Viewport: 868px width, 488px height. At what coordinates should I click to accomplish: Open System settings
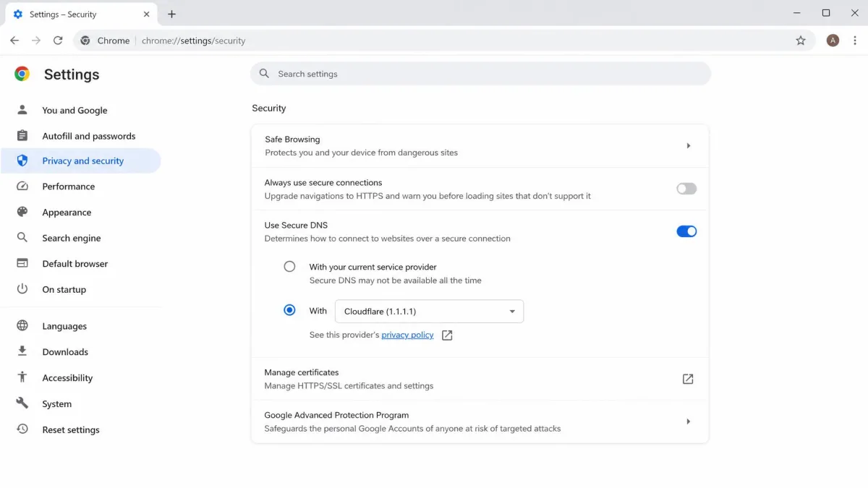(57, 404)
